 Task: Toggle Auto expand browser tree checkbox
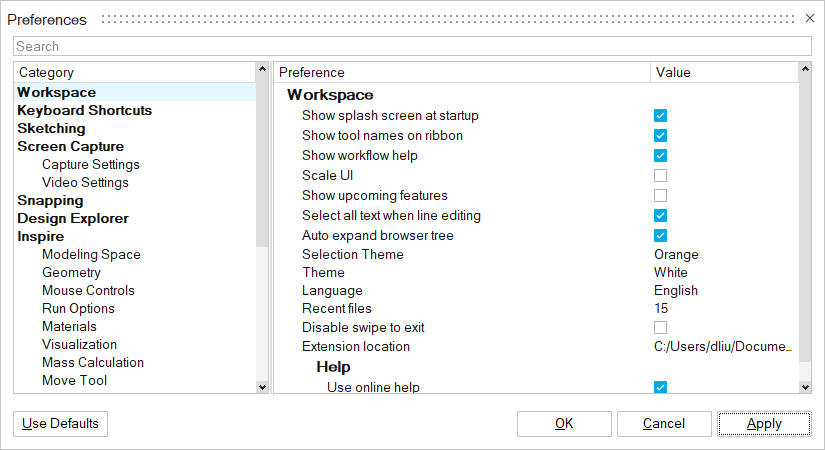pos(660,236)
